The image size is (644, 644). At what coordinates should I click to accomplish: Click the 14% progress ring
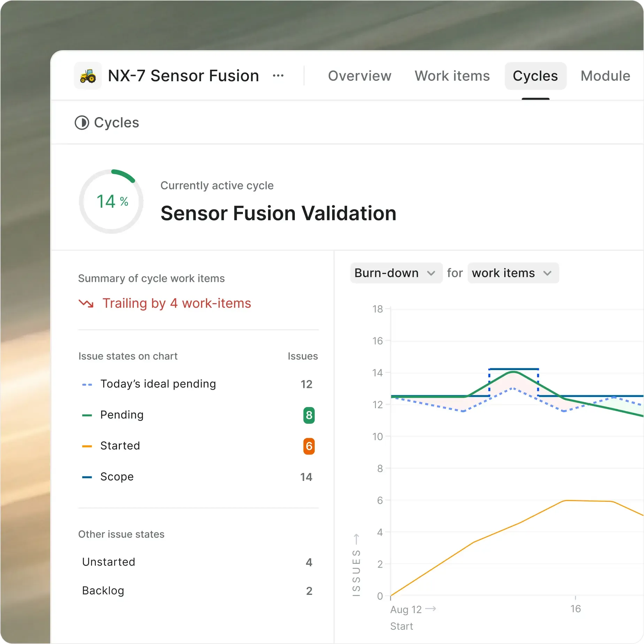coord(112,201)
